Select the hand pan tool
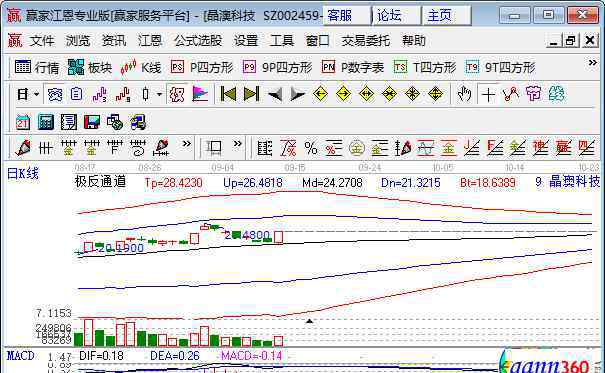The image size is (605, 373). coord(464,94)
